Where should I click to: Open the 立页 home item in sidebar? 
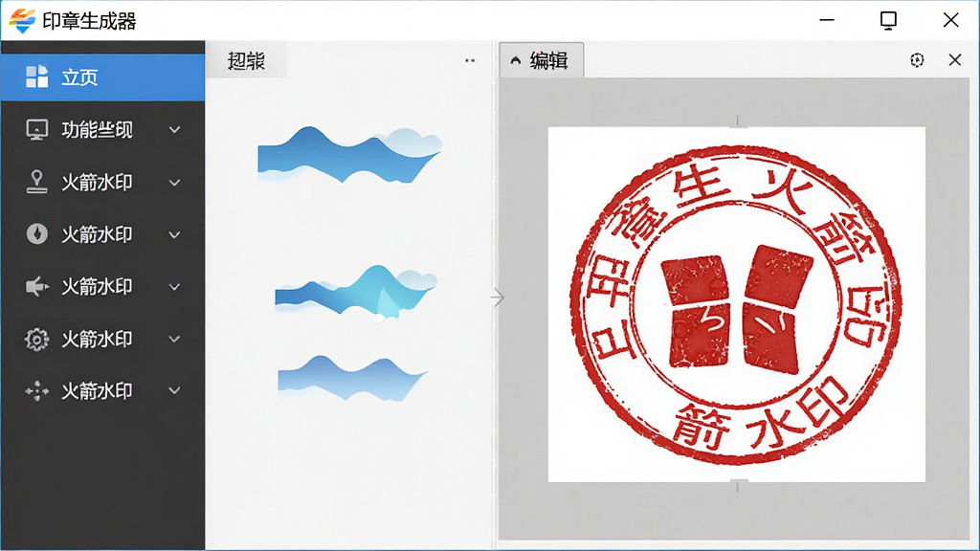[102, 77]
